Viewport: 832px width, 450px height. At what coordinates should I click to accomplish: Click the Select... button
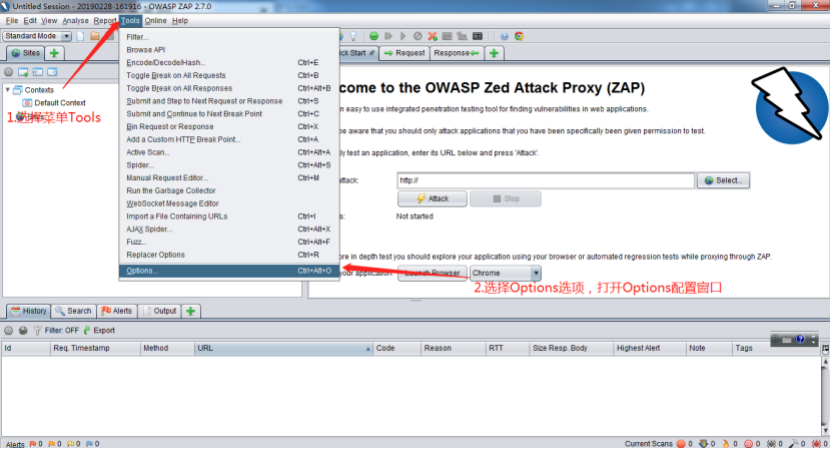coord(723,180)
